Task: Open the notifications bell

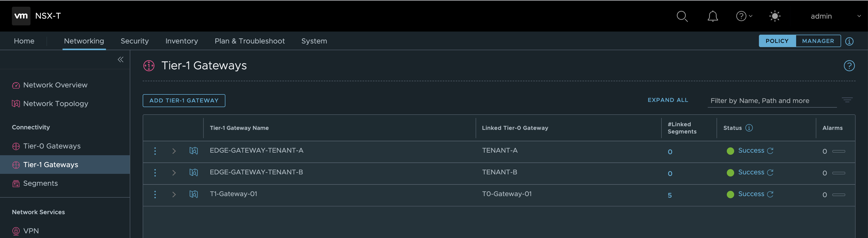Action: 712,16
